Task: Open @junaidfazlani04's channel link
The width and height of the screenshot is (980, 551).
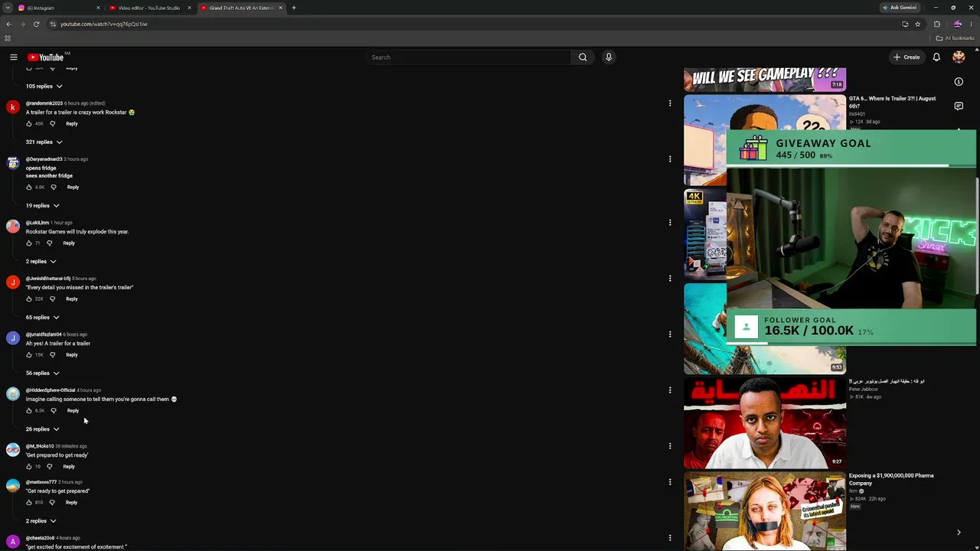Action: click(44, 334)
